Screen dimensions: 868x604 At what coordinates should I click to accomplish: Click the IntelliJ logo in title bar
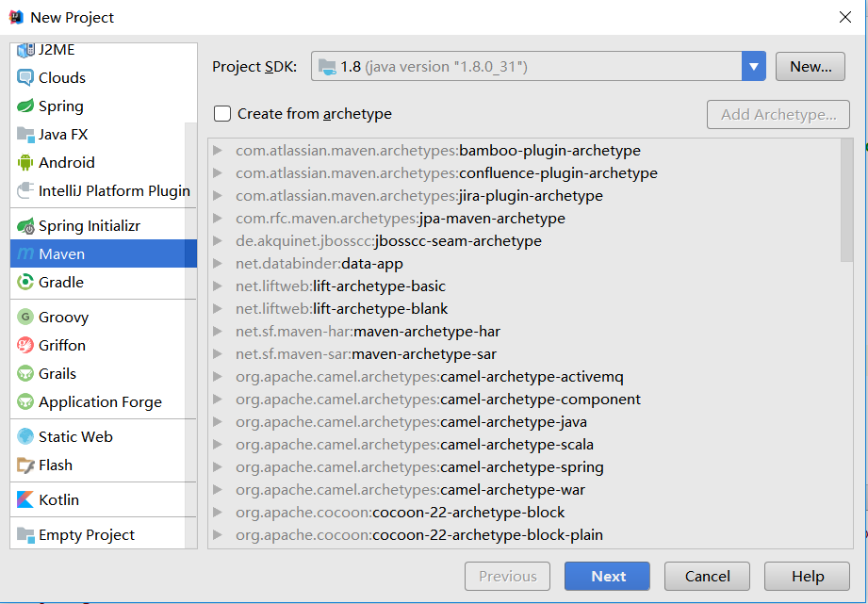pyautogui.click(x=16, y=17)
